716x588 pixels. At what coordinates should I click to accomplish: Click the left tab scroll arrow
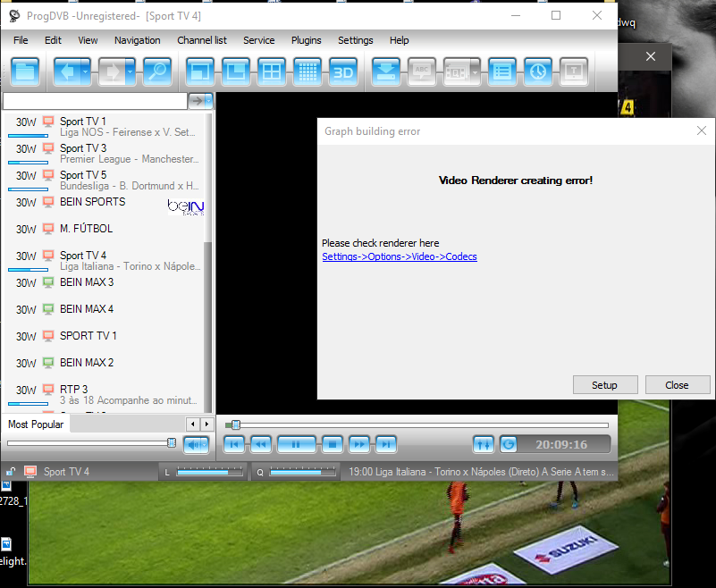(x=193, y=424)
